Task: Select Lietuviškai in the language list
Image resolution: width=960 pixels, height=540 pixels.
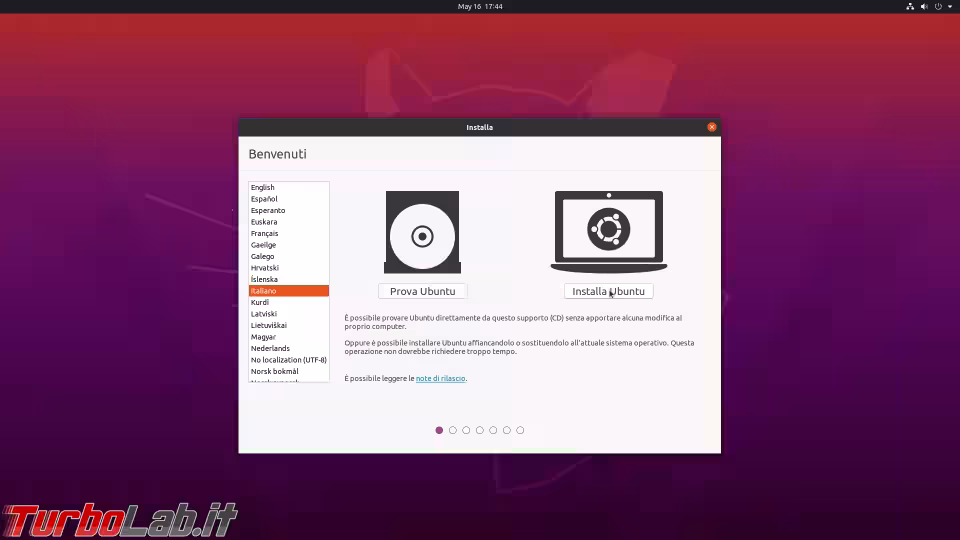Action: [x=289, y=325]
